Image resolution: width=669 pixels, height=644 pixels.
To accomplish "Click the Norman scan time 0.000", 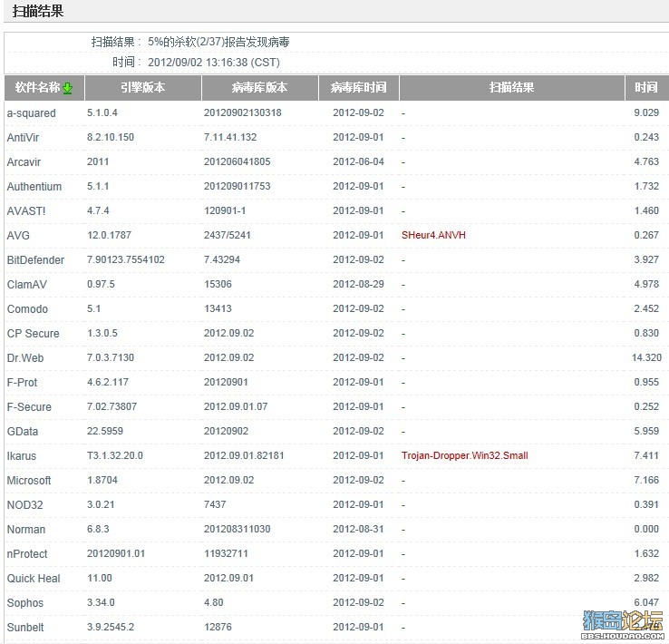I will 646,529.
